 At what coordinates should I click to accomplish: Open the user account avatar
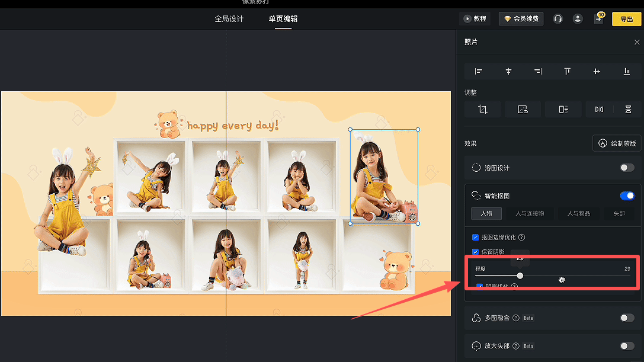(577, 19)
